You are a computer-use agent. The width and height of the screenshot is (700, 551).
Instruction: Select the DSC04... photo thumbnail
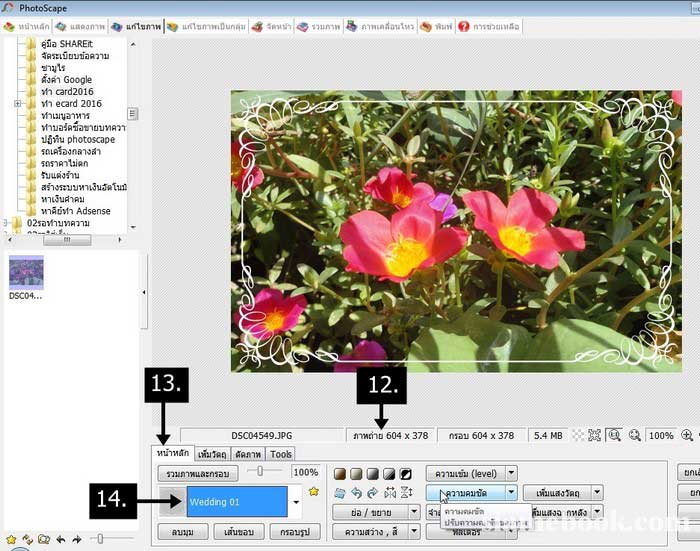point(26,277)
